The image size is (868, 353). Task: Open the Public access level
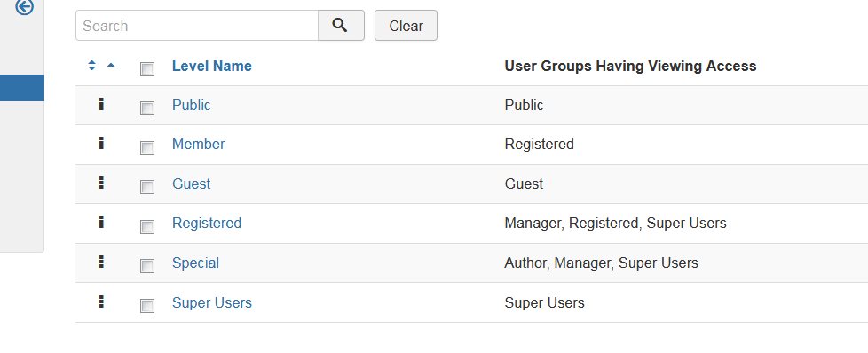(x=191, y=106)
